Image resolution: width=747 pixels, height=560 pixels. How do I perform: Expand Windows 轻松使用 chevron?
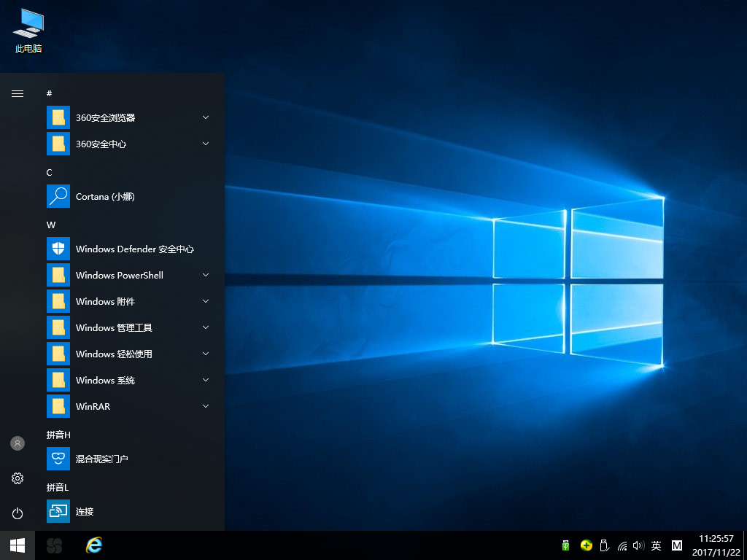click(x=206, y=354)
